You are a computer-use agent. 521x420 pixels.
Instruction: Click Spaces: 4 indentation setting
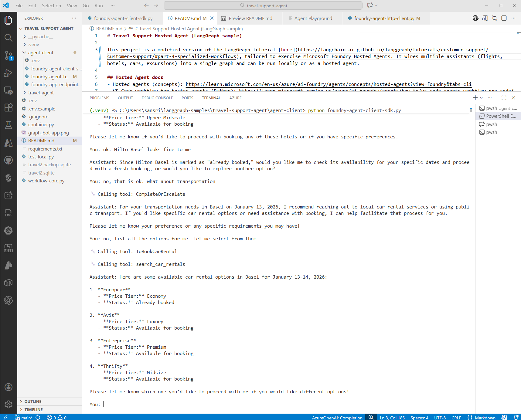419,418
